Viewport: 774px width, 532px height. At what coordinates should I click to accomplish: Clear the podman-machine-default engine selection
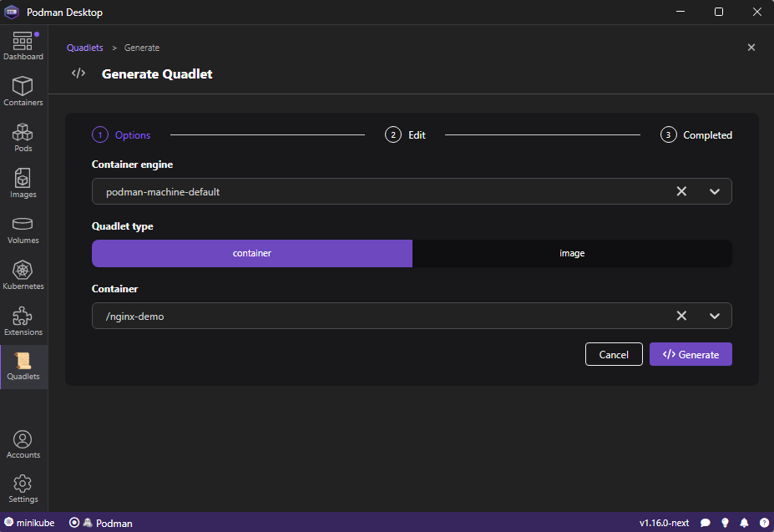tap(681, 191)
